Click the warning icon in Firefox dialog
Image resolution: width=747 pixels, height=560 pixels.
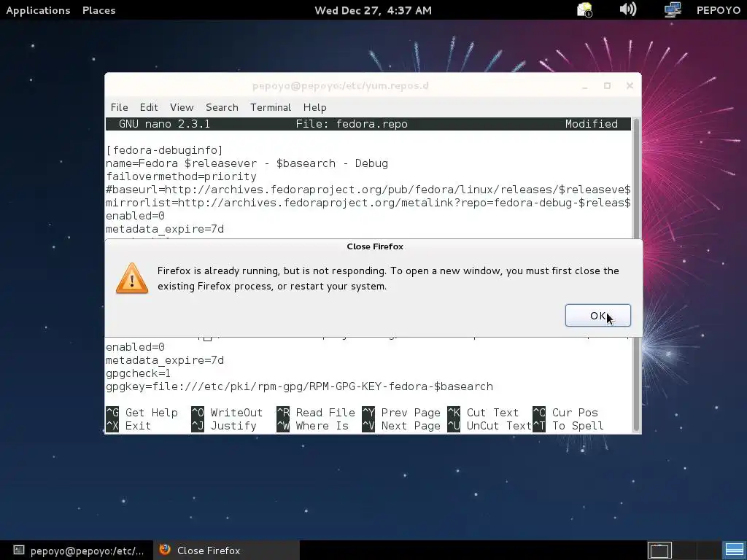(x=132, y=278)
